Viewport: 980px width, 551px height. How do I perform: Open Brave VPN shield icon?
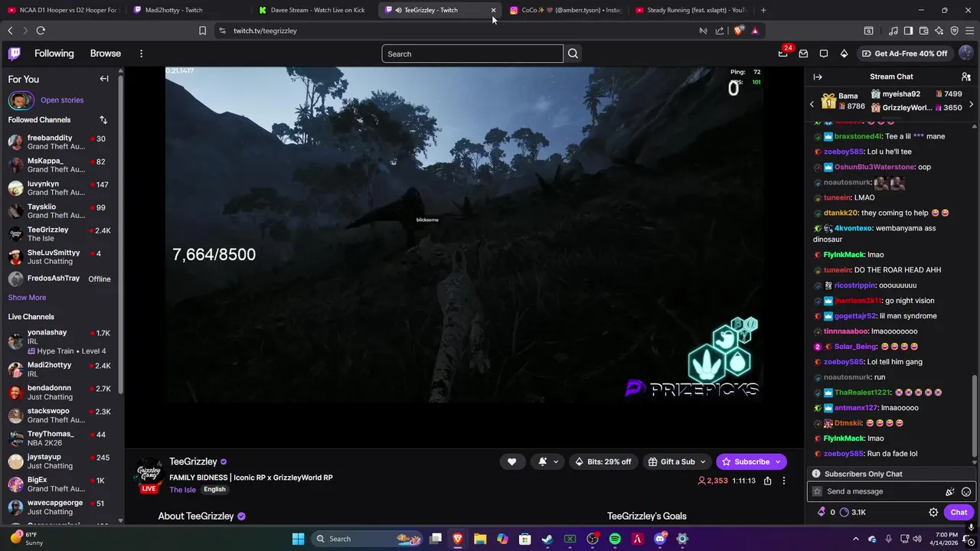click(955, 31)
